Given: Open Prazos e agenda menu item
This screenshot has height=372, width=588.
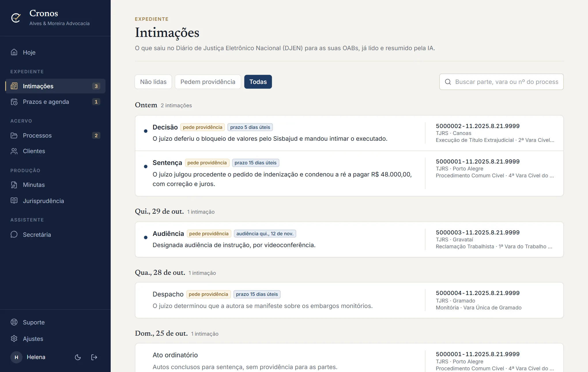Looking at the screenshot, I should click(55, 102).
